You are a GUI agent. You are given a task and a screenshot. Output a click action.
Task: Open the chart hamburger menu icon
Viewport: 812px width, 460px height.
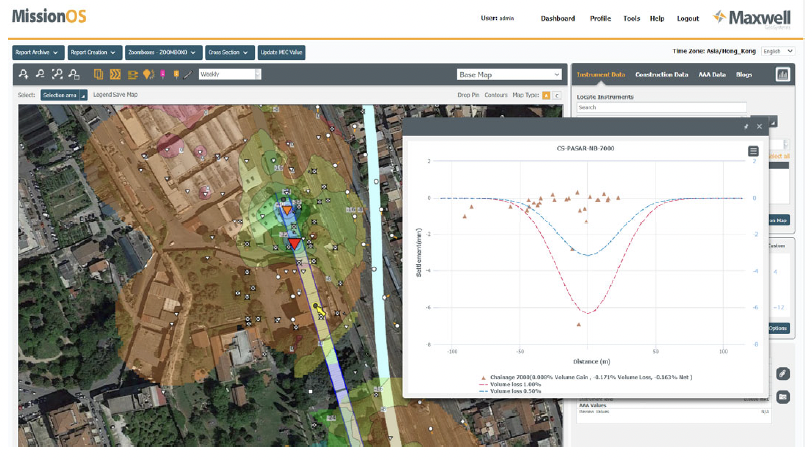coord(753,151)
